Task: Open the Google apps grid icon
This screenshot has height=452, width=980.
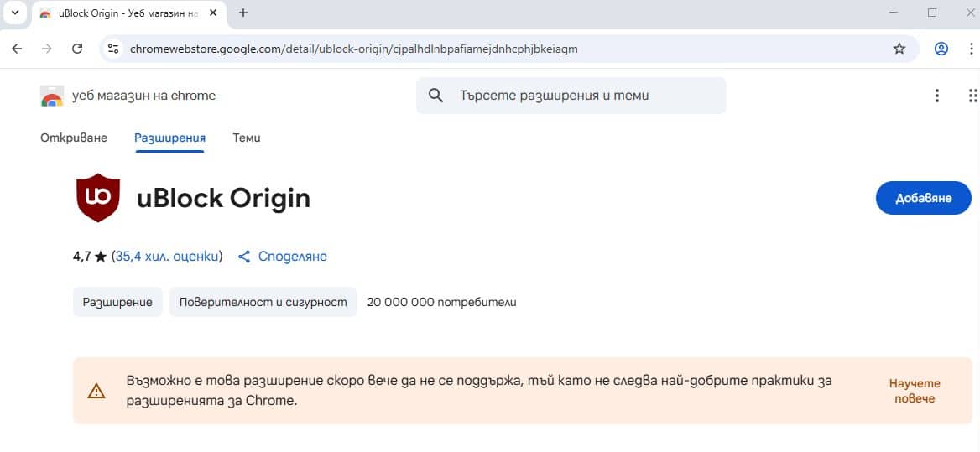Action: click(x=972, y=96)
